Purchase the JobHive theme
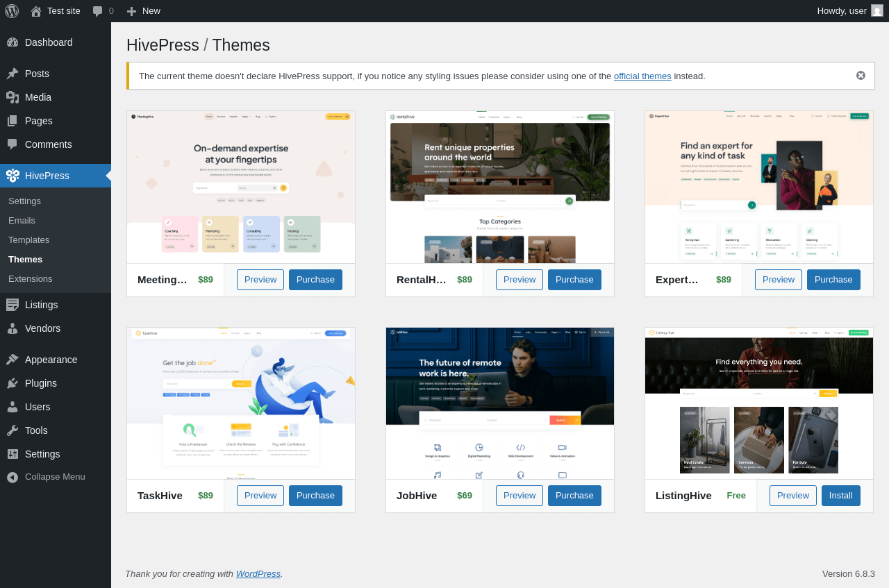The image size is (889, 588). 574,496
